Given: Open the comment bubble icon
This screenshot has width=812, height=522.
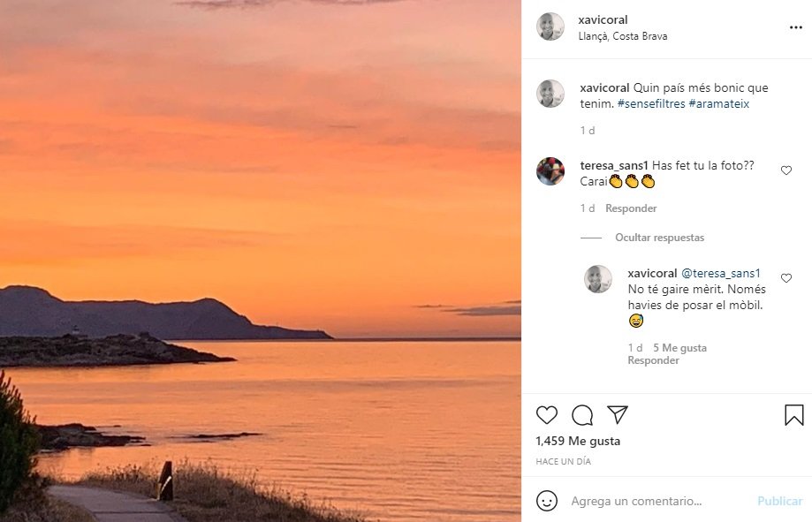Looking at the screenshot, I should (582, 415).
